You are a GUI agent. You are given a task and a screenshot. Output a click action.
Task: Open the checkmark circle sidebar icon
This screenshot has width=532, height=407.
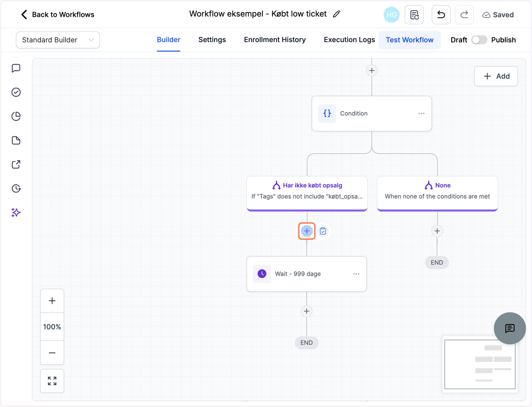tap(16, 92)
